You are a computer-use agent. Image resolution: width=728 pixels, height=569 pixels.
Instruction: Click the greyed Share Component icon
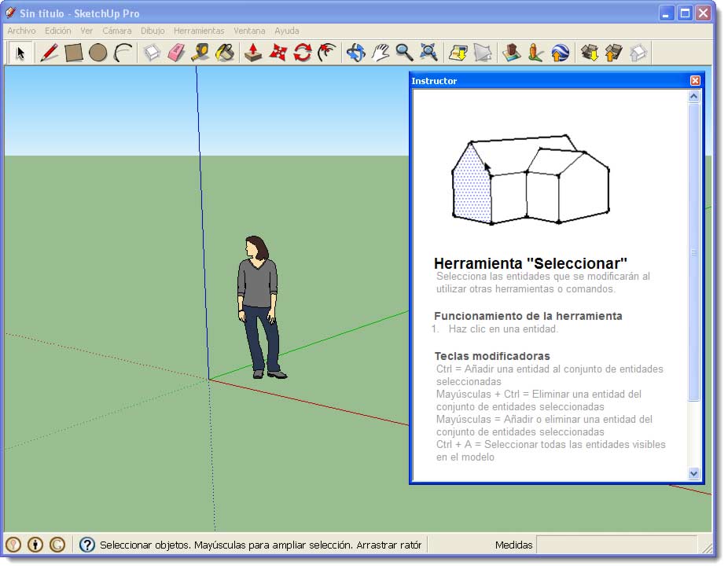coord(638,53)
